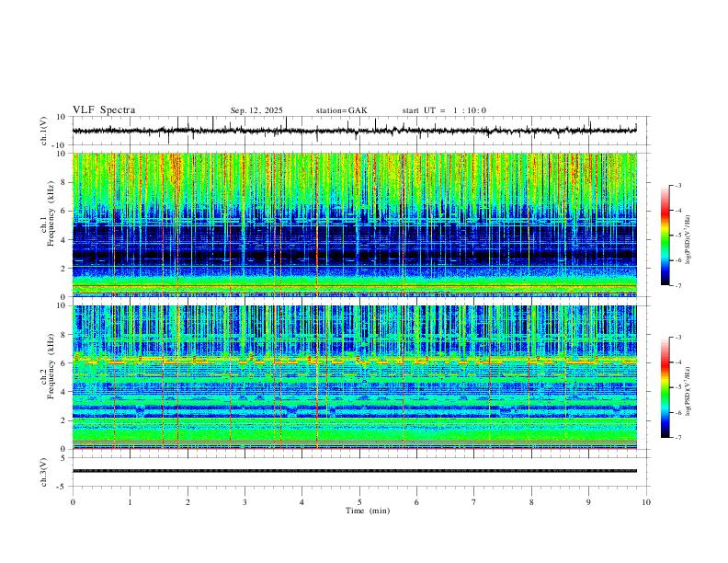Click the "-7" tick on upper color bar
728x563 pixels.
pyautogui.click(x=678, y=285)
